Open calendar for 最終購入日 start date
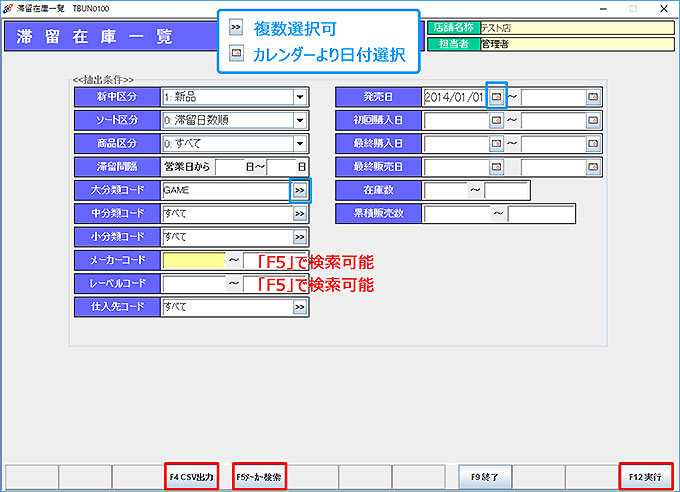The width and height of the screenshot is (680, 492). click(497, 144)
